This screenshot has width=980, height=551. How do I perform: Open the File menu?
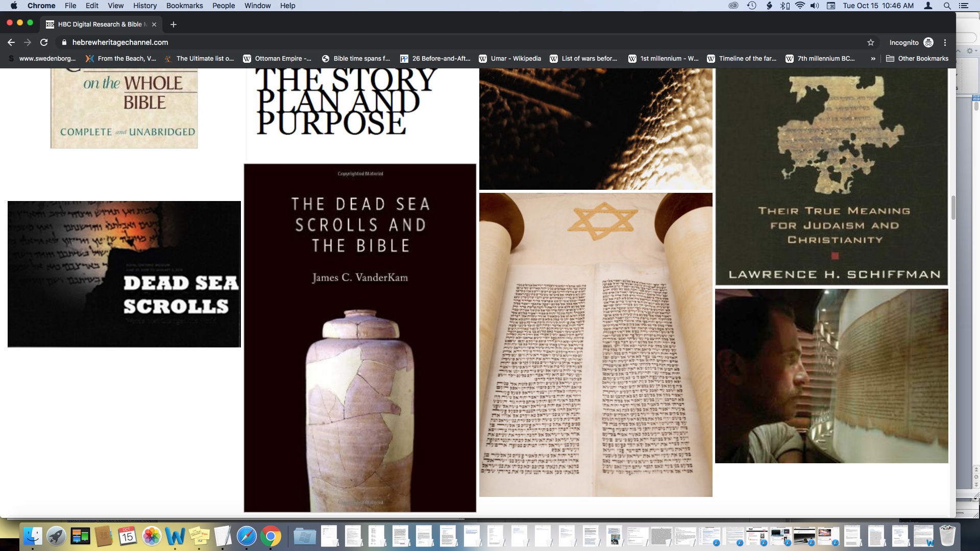(x=70, y=6)
